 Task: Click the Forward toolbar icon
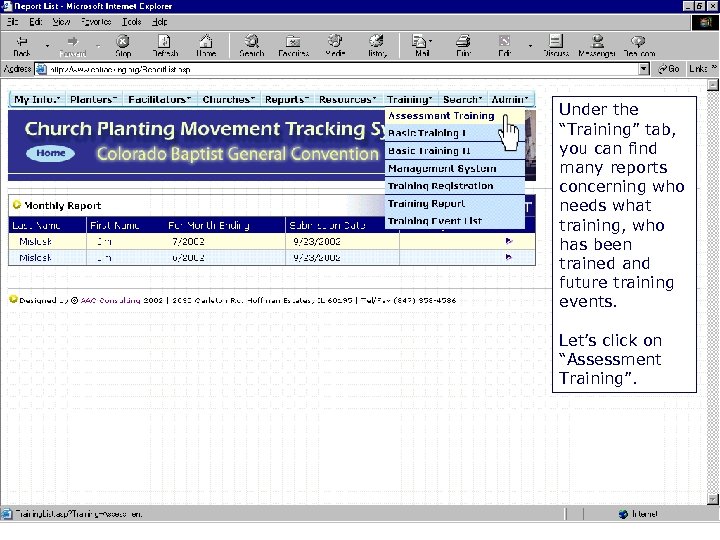[73, 46]
